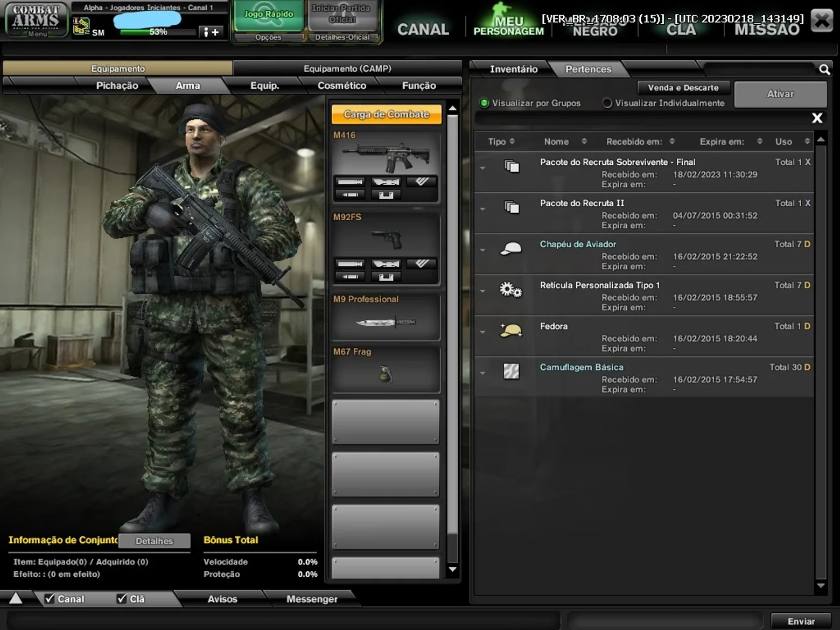The image size is (840, 630).
Task: Expand chat with the white triangle icon
Action: 16,598
